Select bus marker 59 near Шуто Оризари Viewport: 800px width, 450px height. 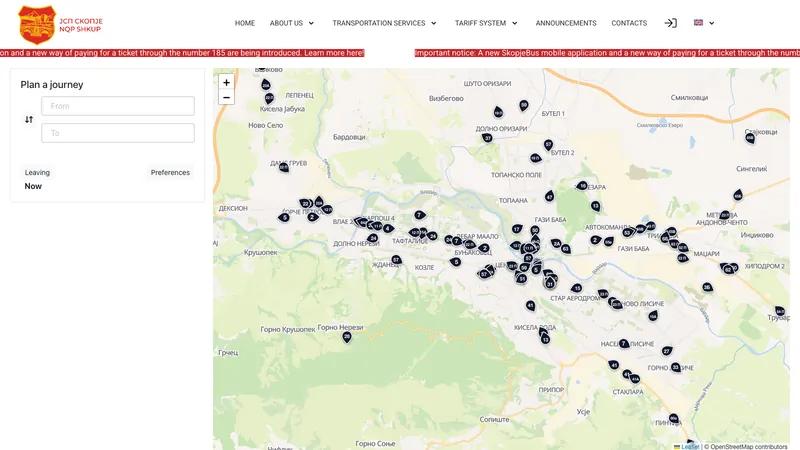523,106
